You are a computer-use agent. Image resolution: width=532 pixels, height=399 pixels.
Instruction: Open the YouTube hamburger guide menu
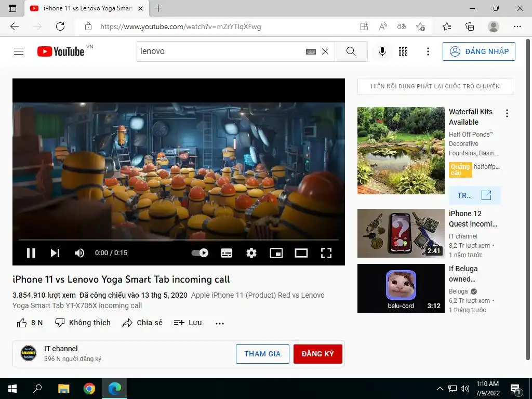pos(19,51)
